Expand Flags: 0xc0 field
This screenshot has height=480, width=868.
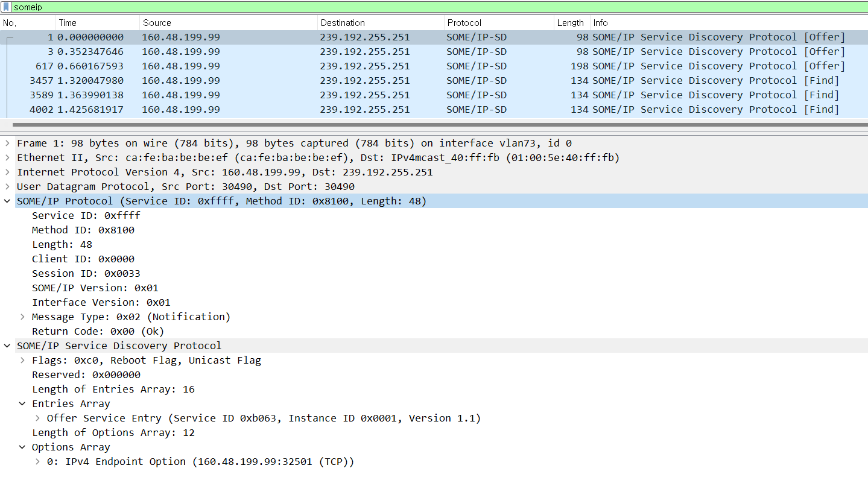click(x=22, y=361)
